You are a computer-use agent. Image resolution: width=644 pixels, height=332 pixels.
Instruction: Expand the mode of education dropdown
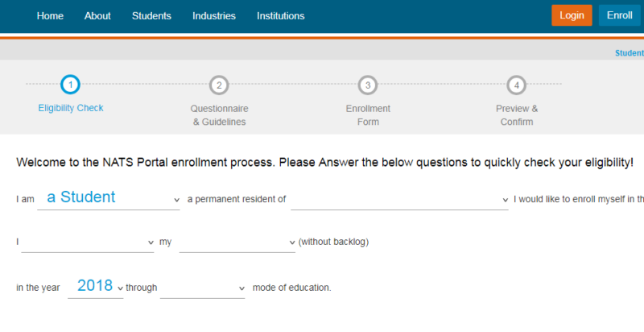[202, 288]
